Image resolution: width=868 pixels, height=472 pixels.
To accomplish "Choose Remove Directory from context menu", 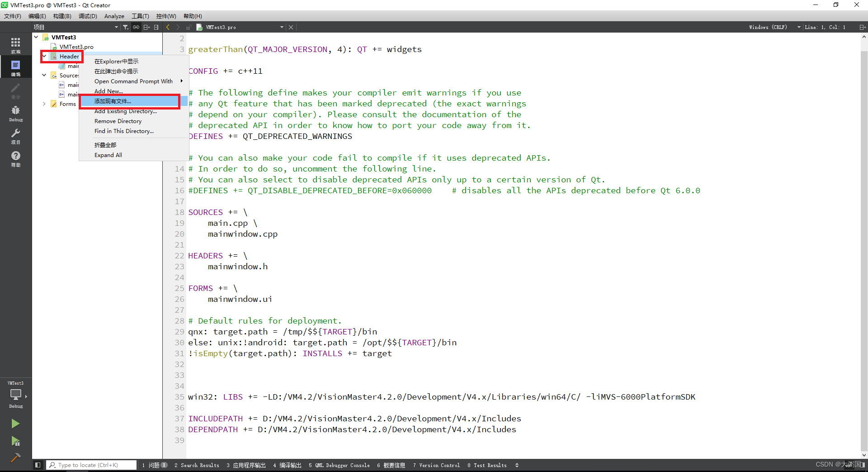I will coord(134,121).
